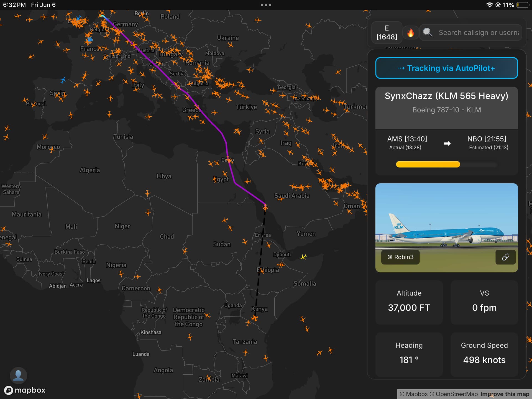Click the Robin3 photo credit label
The width and height of the screenshot is (532, 399).
[400, 257]
